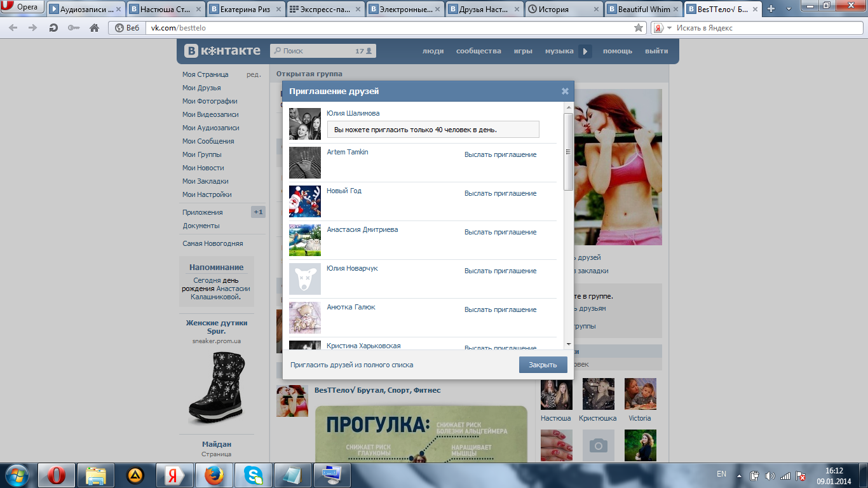Click the Victoria member photo

coord(640,394)
